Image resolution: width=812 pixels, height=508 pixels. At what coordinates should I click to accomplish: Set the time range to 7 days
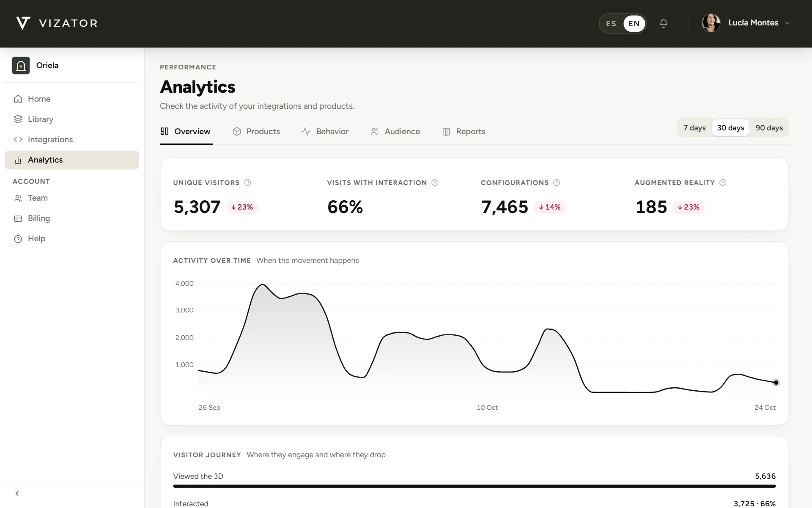pyautogui.click(x=694, y=128)
